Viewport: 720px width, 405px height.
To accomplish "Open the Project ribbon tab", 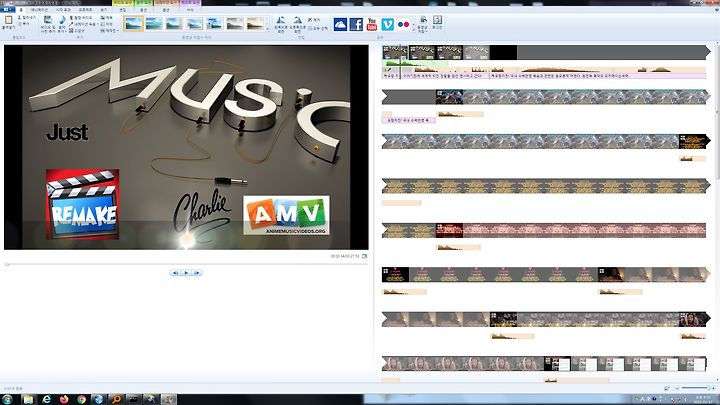I will point(85,9).
